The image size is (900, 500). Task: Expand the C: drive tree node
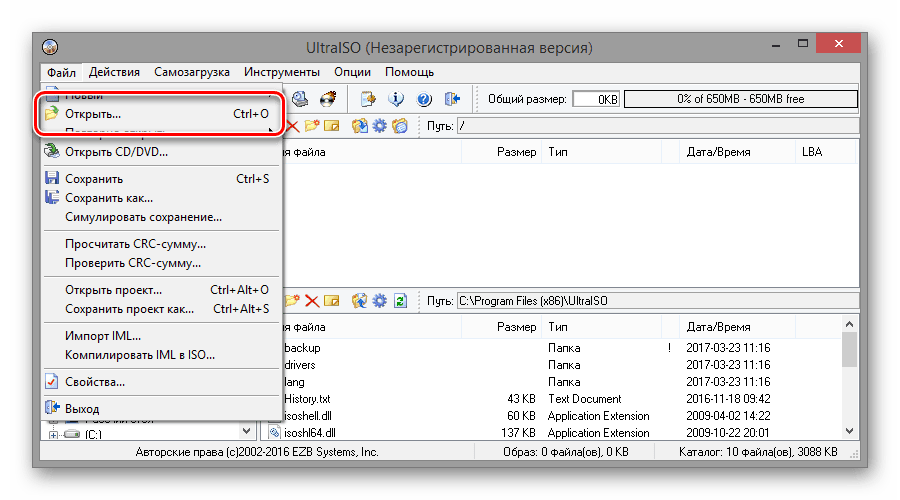pyautogui.click(x=53, y=435)
